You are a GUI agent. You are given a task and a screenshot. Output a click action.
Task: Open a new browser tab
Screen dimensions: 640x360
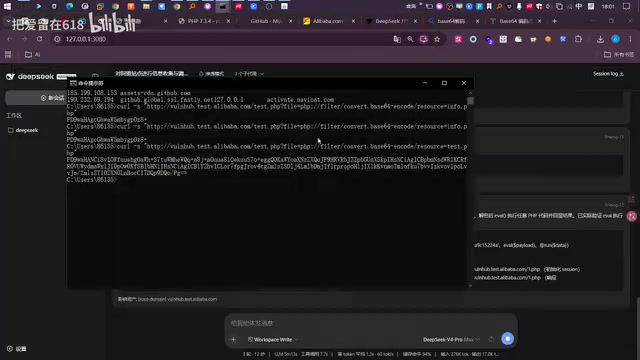[554, 21]
